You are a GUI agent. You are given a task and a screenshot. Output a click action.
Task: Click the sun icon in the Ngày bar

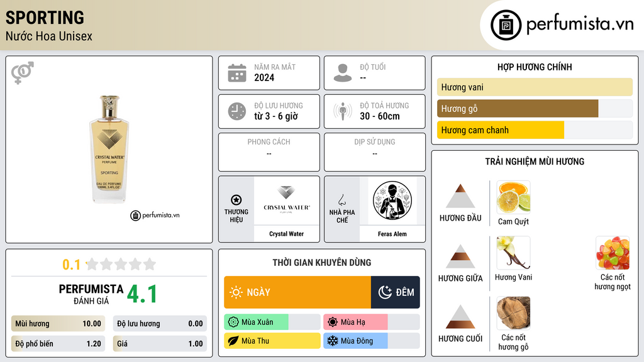(x=236, y=292)
